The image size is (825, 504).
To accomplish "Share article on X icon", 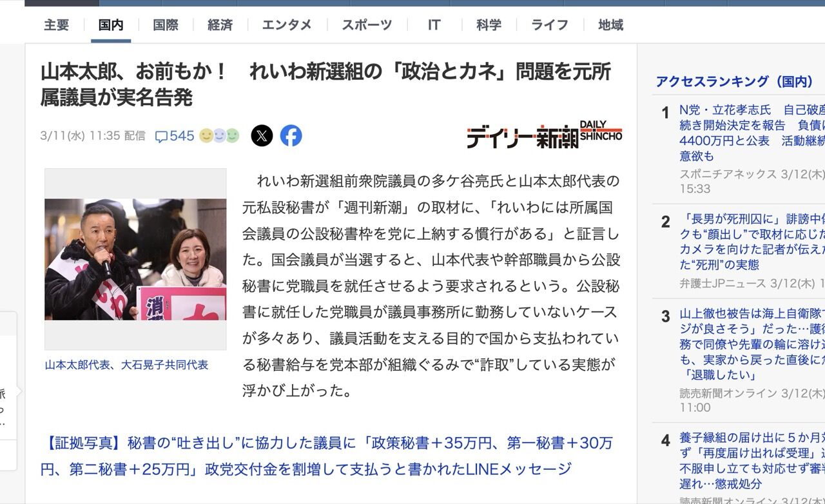I will pos(262,136).
